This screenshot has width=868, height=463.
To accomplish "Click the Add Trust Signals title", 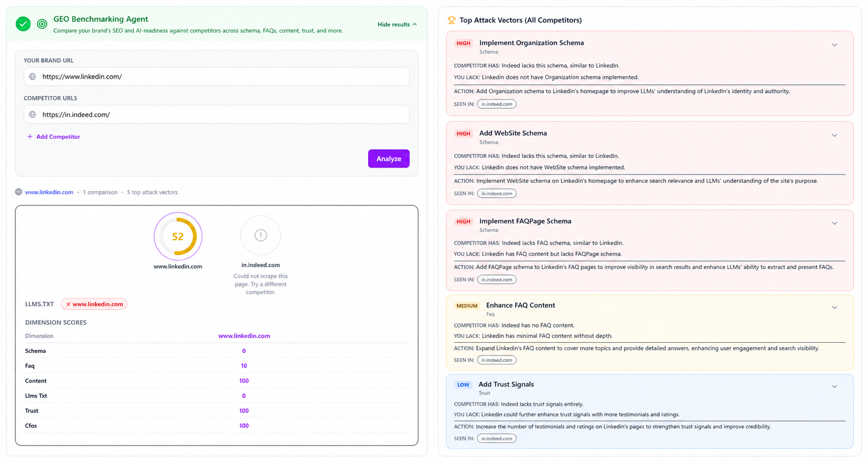I will point(506,385).
